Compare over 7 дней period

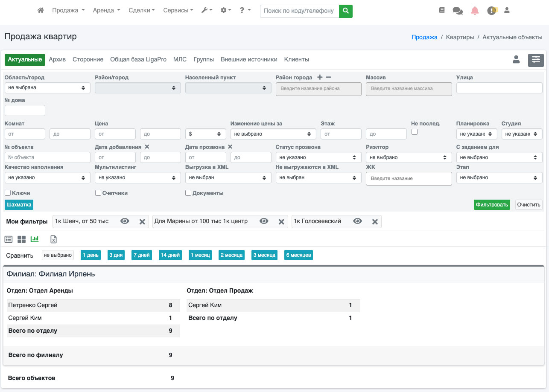(x=141, y=255)
